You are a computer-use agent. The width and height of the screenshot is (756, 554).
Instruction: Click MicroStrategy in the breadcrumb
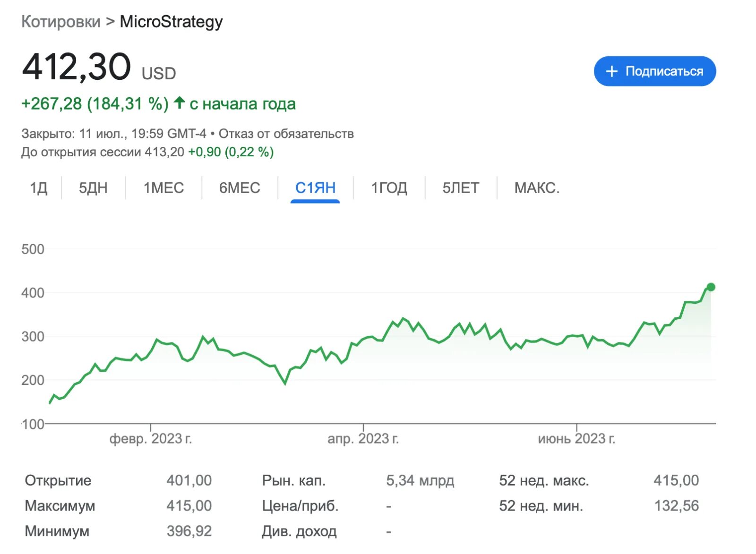(171, 22)
